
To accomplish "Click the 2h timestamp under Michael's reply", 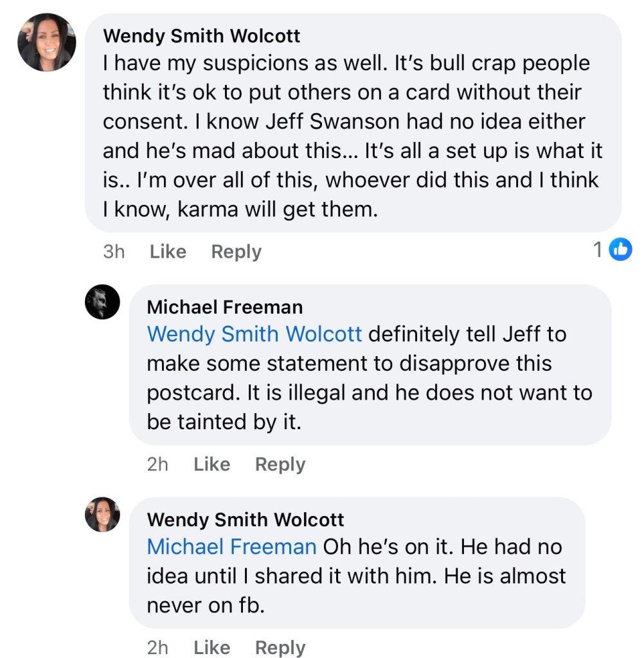I will click(x=157, y=464).
